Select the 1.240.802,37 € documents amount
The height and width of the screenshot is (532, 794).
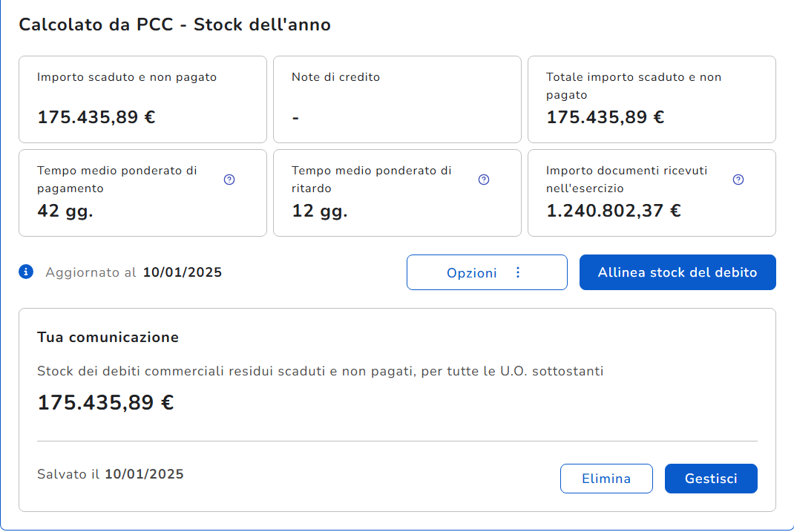coord(614,211)
